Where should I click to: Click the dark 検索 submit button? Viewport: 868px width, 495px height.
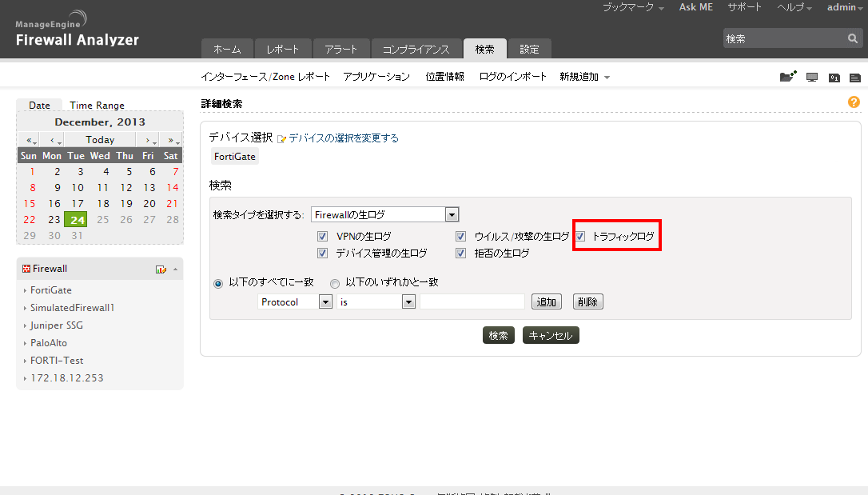(498, 336)
